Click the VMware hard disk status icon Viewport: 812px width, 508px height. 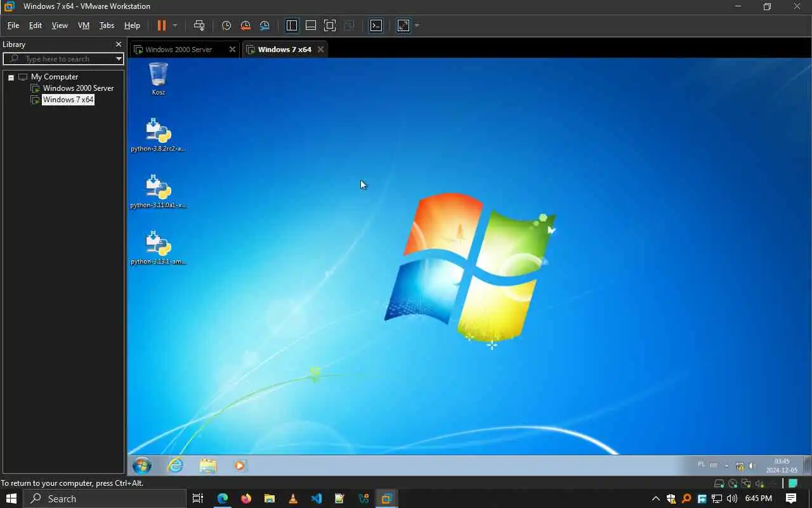pos(719,484)
